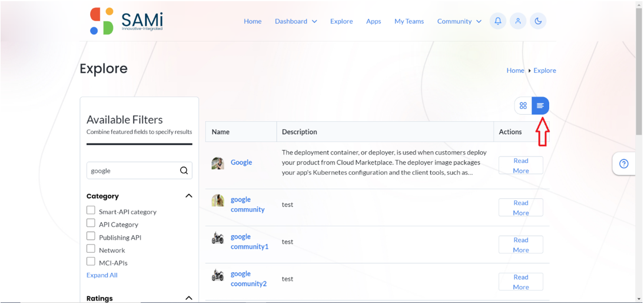This screenshot has height=304, width=644.
Task: Click the google community1 motorcycle thumbnail
Action: (218, 238)
